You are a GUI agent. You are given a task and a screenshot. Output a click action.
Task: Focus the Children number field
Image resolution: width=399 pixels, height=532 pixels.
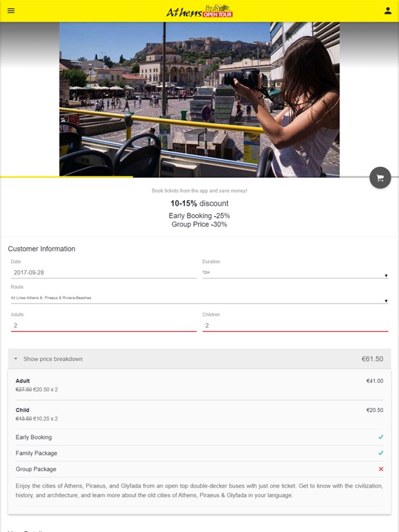tap(295, 326)
